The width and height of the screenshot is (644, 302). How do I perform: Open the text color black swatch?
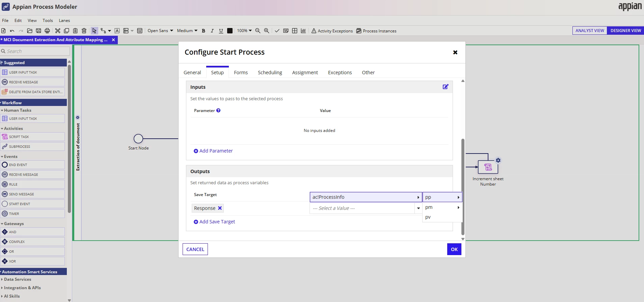tap(230, 31)
